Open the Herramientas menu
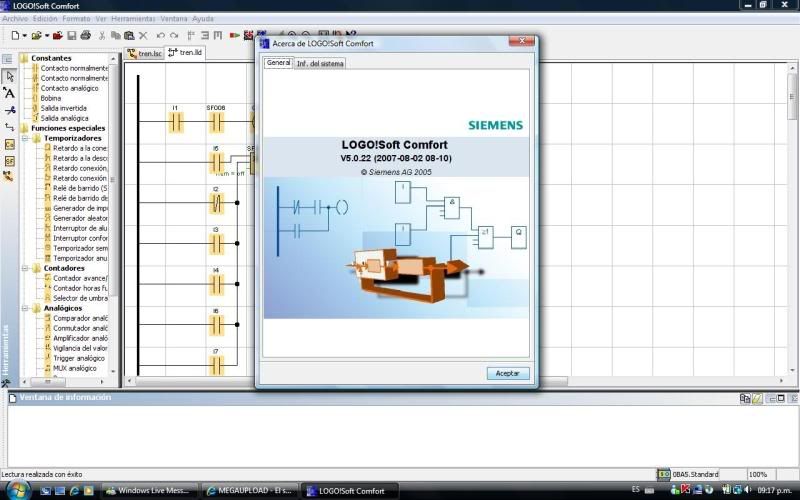 [x=133, y=19]
